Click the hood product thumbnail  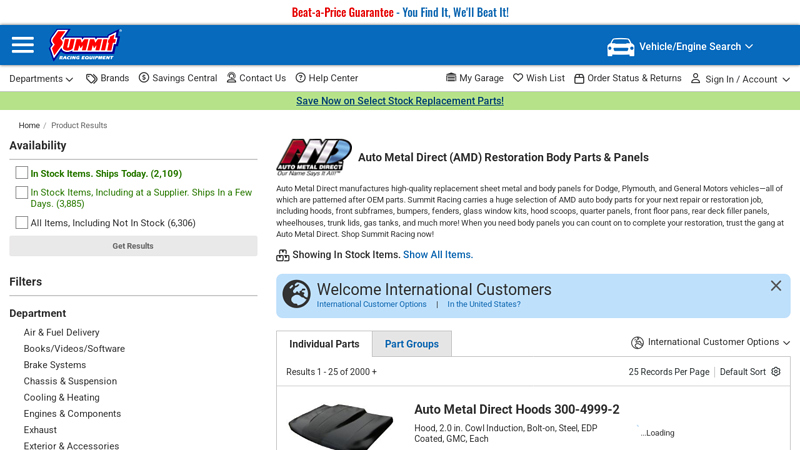(341, 427)
